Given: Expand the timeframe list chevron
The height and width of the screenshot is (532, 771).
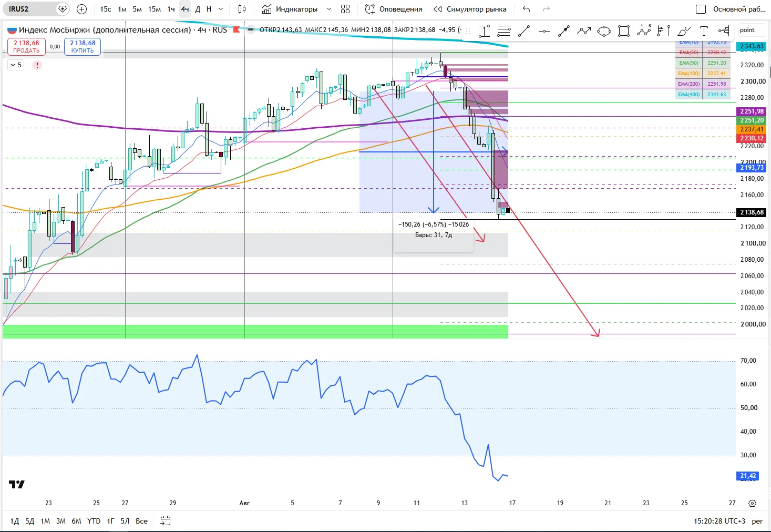Looking at the screenshot, I should [x=221, y=9].
